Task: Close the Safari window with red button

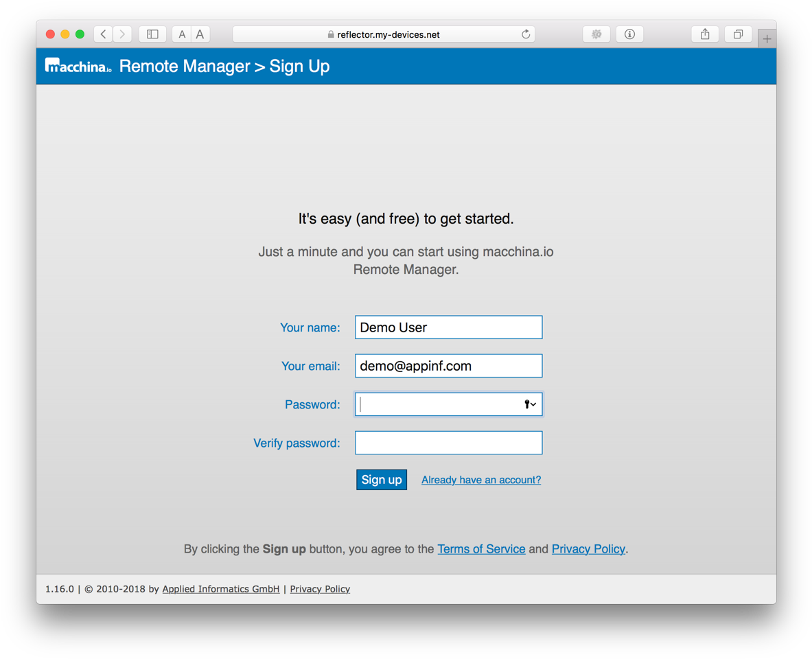Action: coord(50,34)
